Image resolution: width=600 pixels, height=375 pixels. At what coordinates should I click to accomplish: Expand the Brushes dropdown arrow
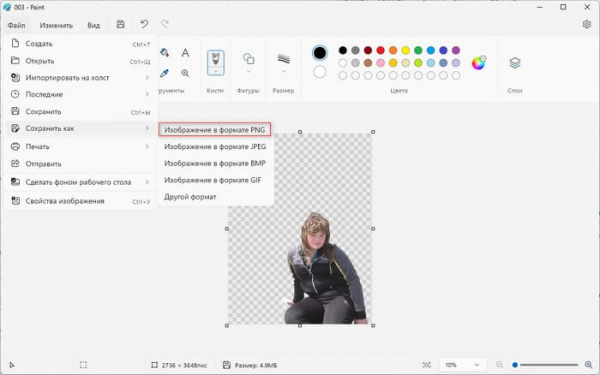[215, 71]
